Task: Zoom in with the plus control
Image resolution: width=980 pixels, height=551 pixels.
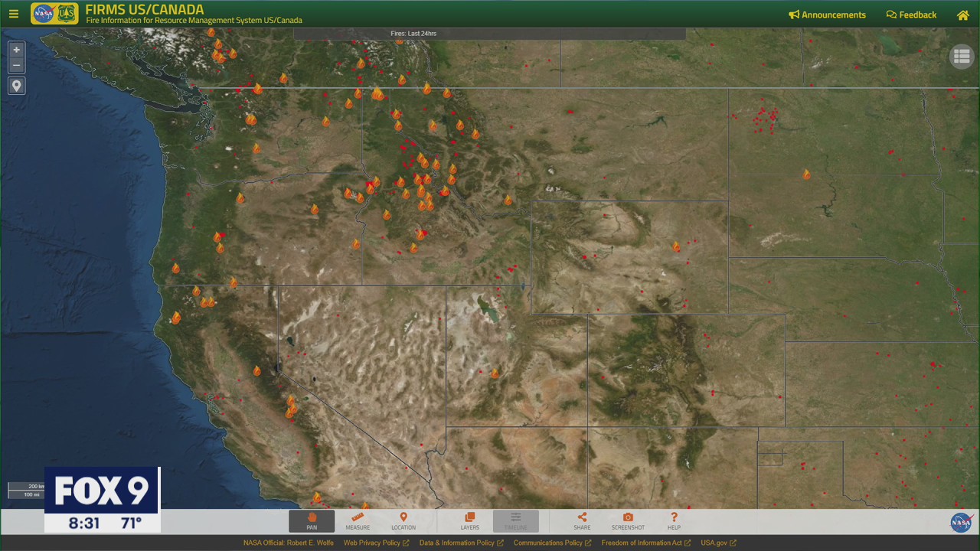Action: coord(16,50)
